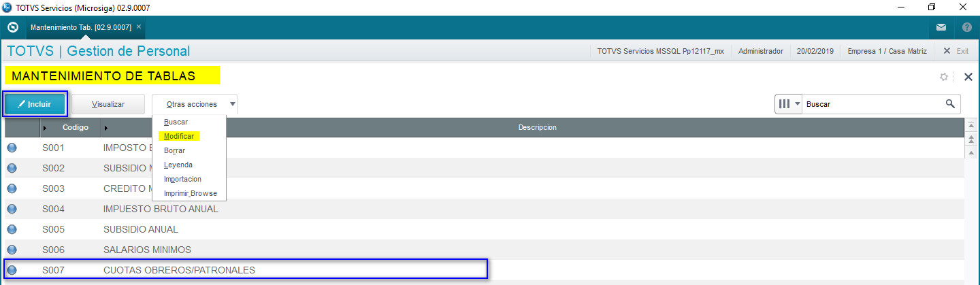Viewport: 980px width, 285px height.
Task: Open the mail envelope icon
Action: pos(941,28)
